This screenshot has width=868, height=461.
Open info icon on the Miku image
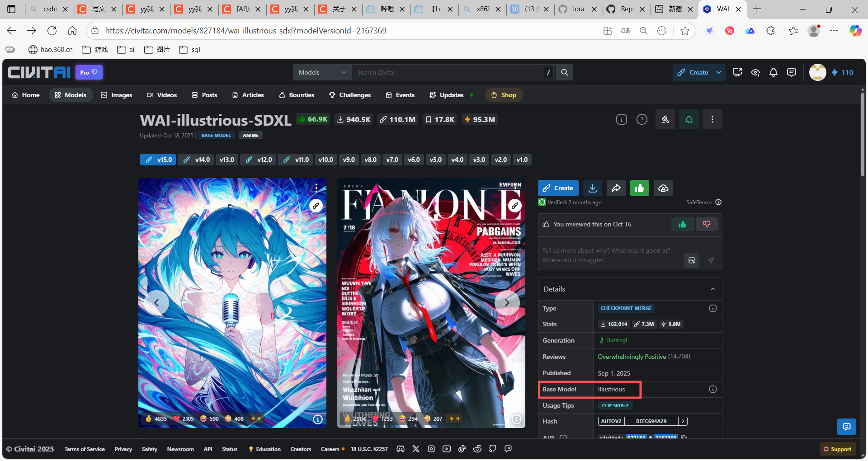(318, 419)
